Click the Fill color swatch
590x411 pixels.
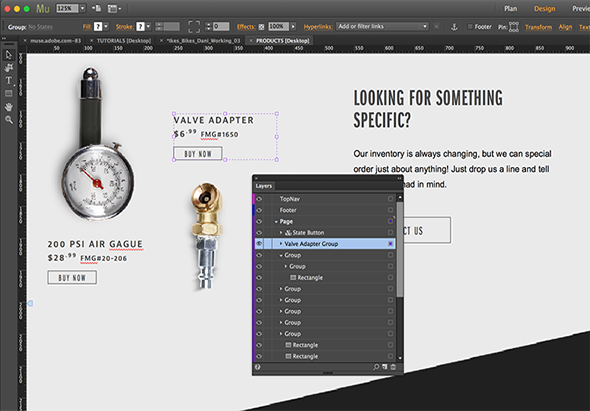[x=98, y=26]
